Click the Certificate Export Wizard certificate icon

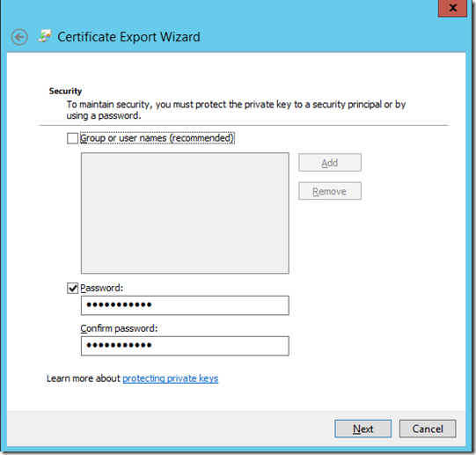pos(45,36)
